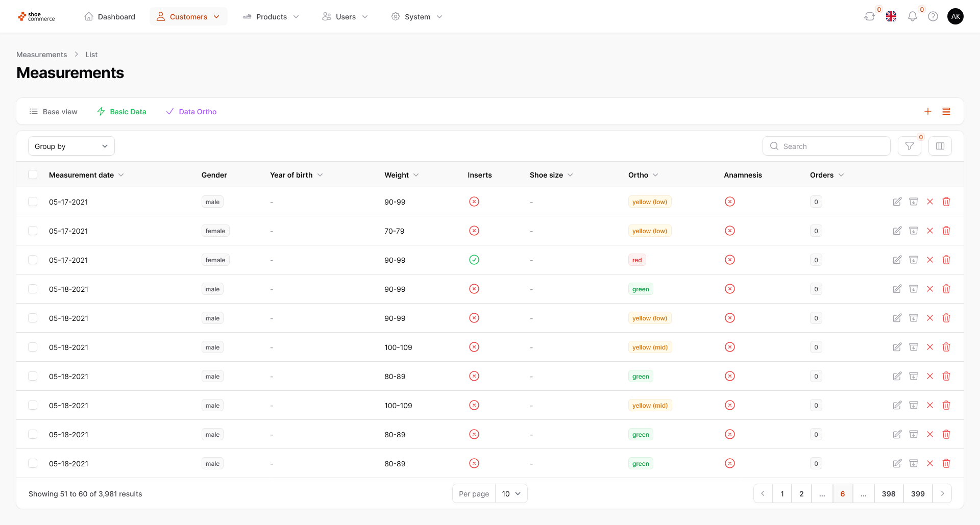Check the red ortho row checkbox
This screenshot has height=525, width=980.
(33, 260)
